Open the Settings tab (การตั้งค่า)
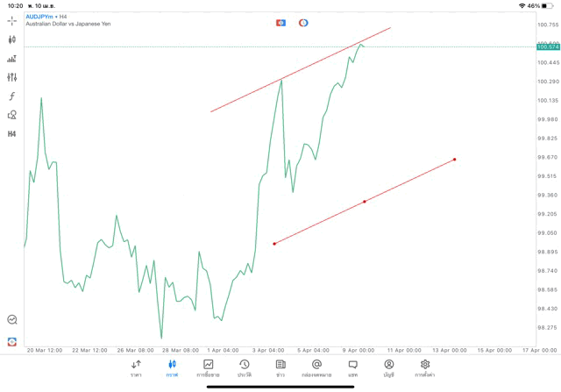 [425, 368]
